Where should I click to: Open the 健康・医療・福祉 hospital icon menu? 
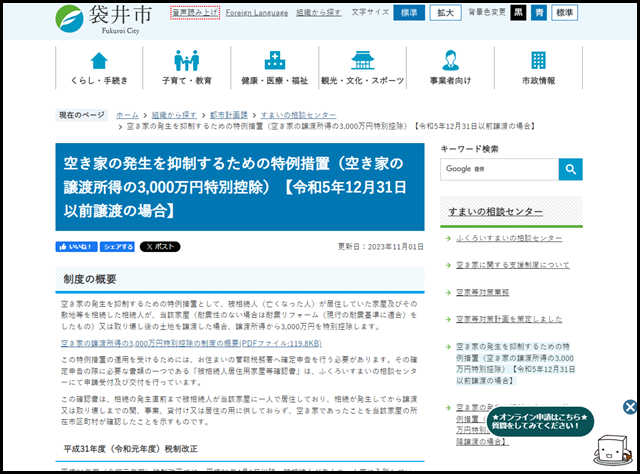point(275,68)
